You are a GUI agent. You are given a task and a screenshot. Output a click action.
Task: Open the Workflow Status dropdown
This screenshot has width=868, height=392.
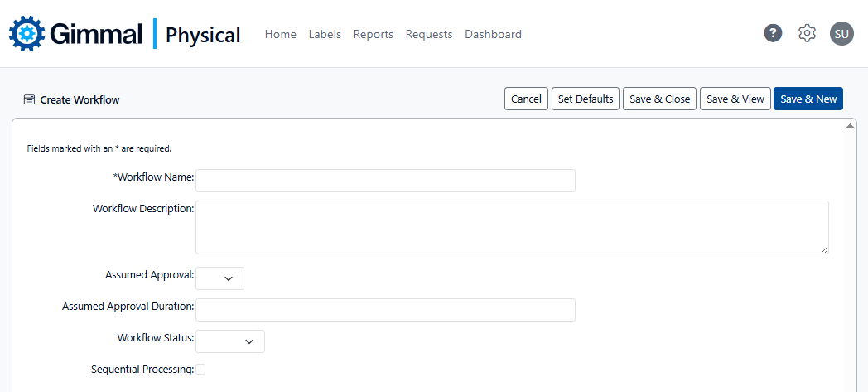[230, 341]
